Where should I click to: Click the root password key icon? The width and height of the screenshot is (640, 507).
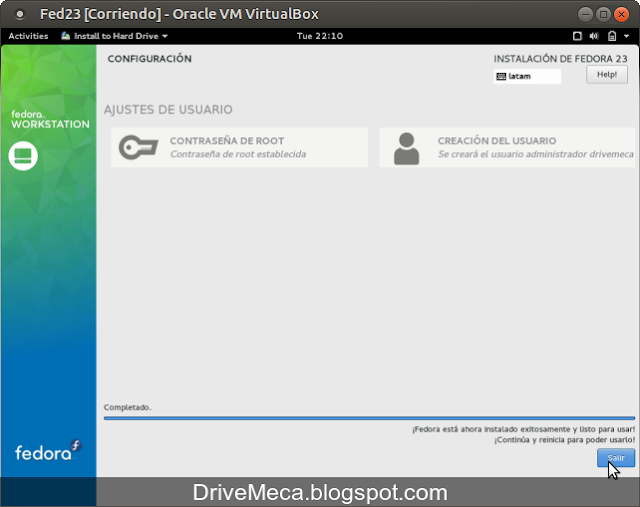138,147
